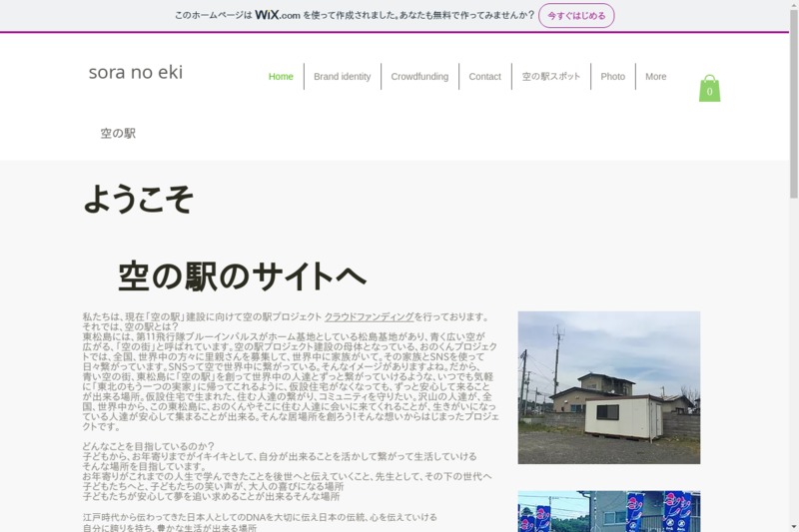Navigate to the Contact page
Screen dimensions: 799x532
click(484, 77)
